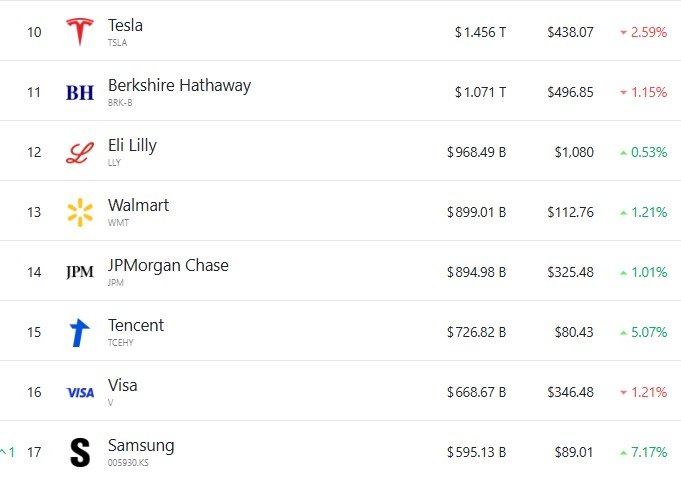Click the Samsung S logo
Image resolution: width=681 pixels, height=478 pixels.
click(x=79, y=452)
